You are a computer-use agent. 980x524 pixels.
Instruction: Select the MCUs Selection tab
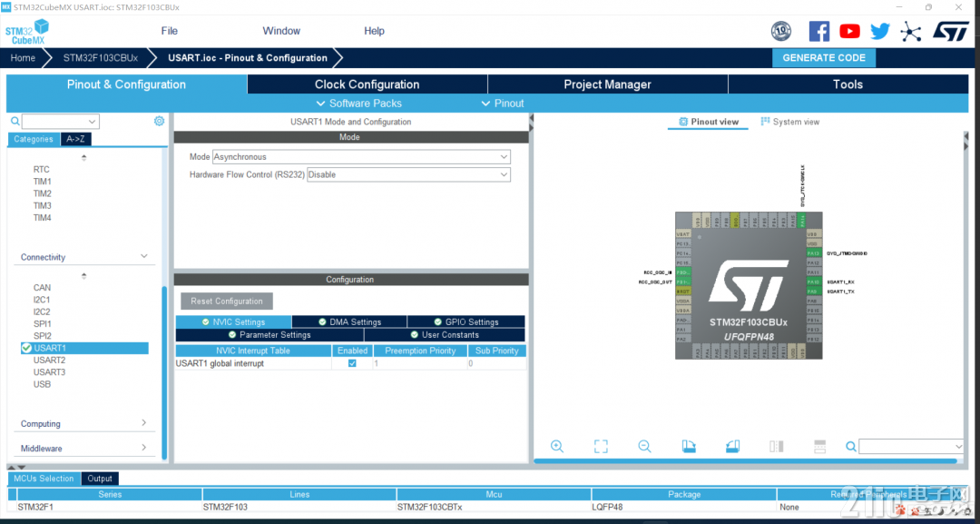click(x=44, y=479)
